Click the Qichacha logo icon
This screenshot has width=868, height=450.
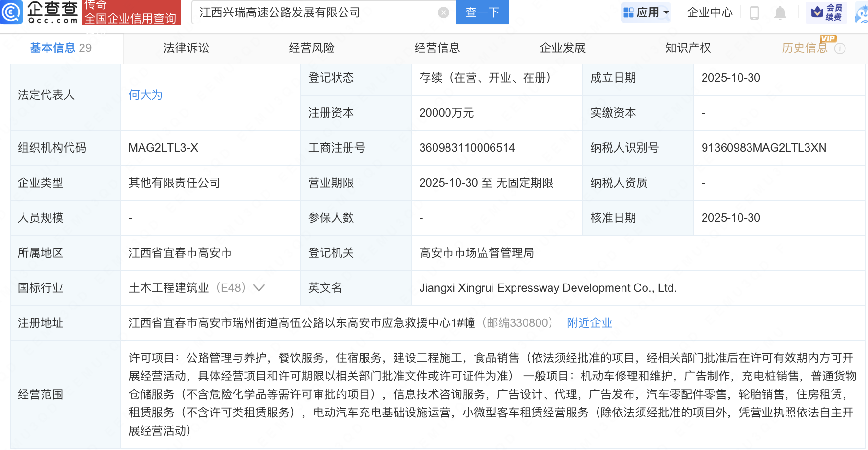(x=12, y=12)
